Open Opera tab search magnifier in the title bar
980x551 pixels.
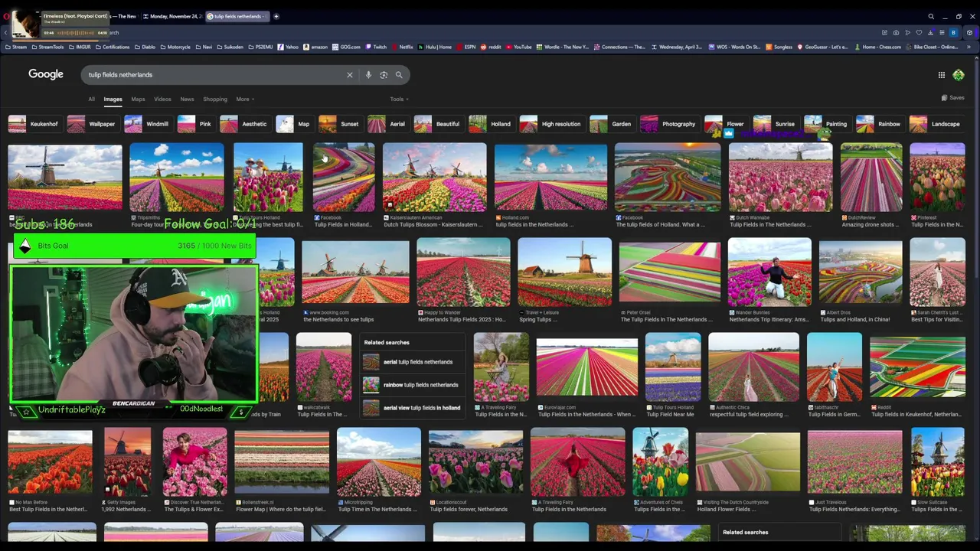931,16
